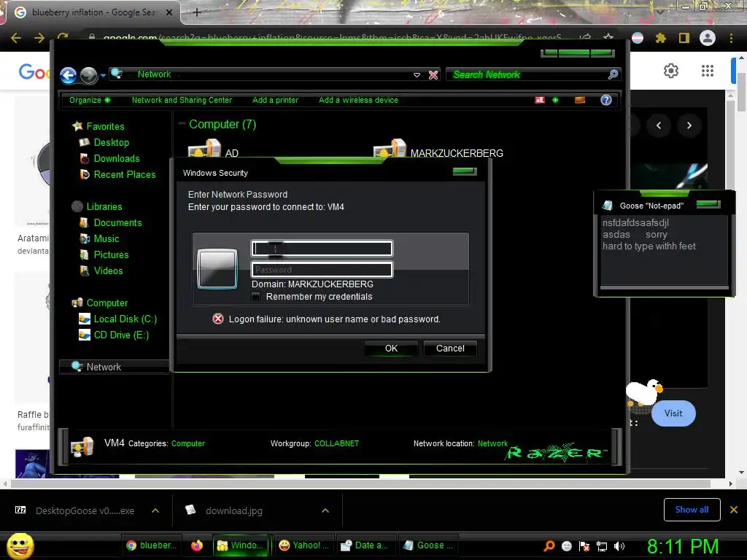
Task: Open the volume speaker tray icon
Action: (620, 546)
